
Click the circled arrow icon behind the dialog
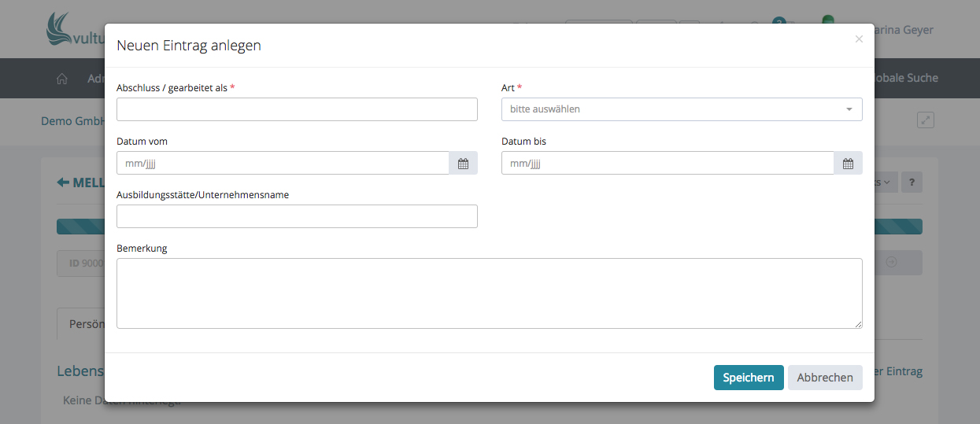[891, 263]
